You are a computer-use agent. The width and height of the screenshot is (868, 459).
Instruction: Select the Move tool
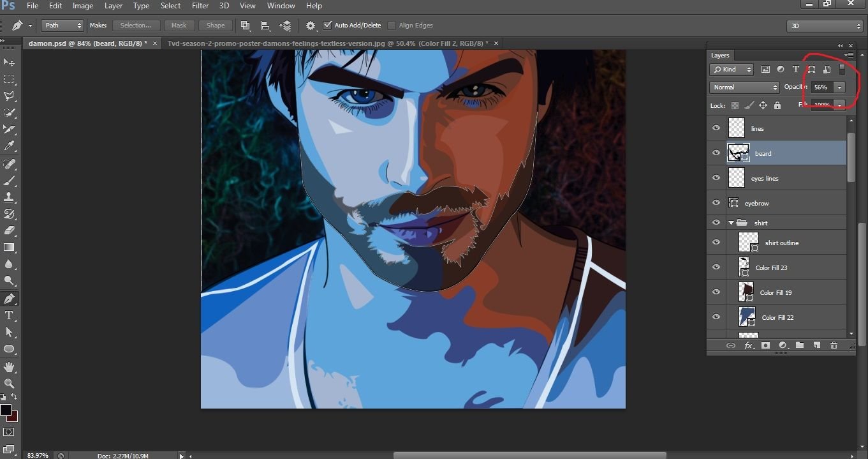tap(10, 63)
